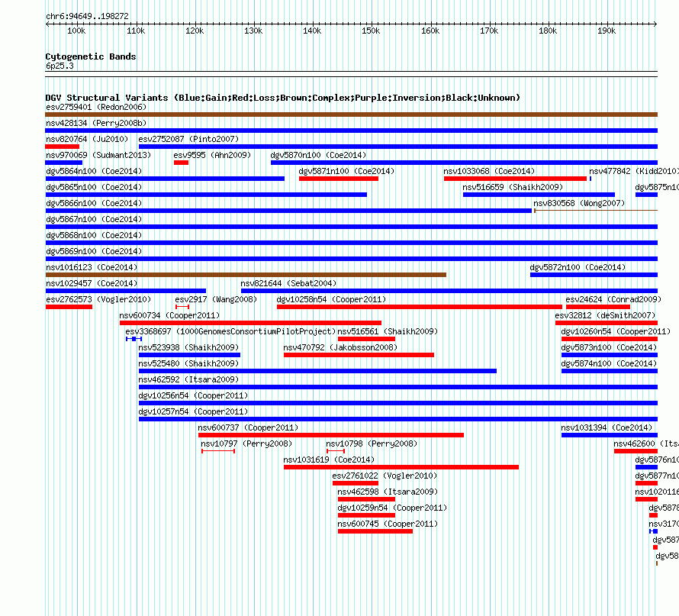Open nsv600737 (Cooper2011) label
Image resolution: width=679 pixels, height=616 pixels.
point(248,427)
